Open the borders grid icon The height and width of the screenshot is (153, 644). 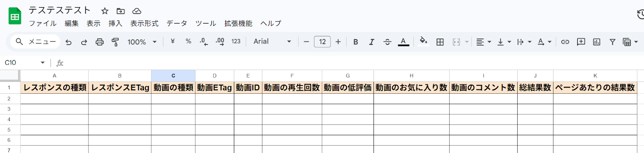(x=440, y=42)
